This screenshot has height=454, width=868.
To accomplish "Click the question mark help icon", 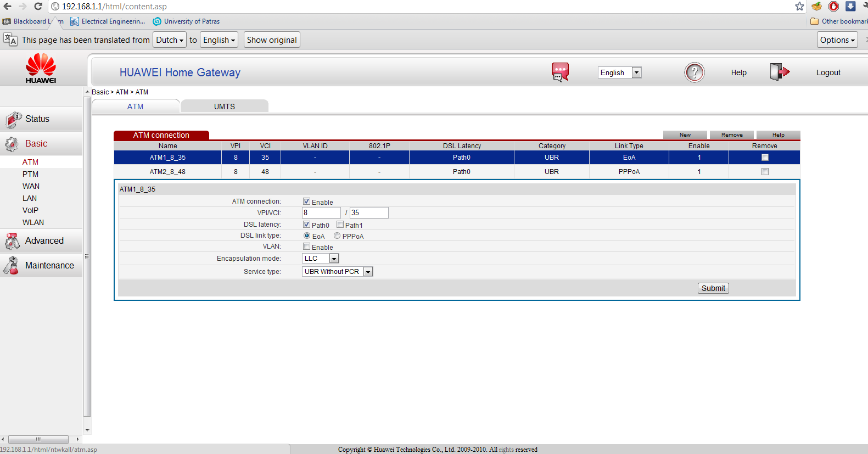I will coord(695,72).
